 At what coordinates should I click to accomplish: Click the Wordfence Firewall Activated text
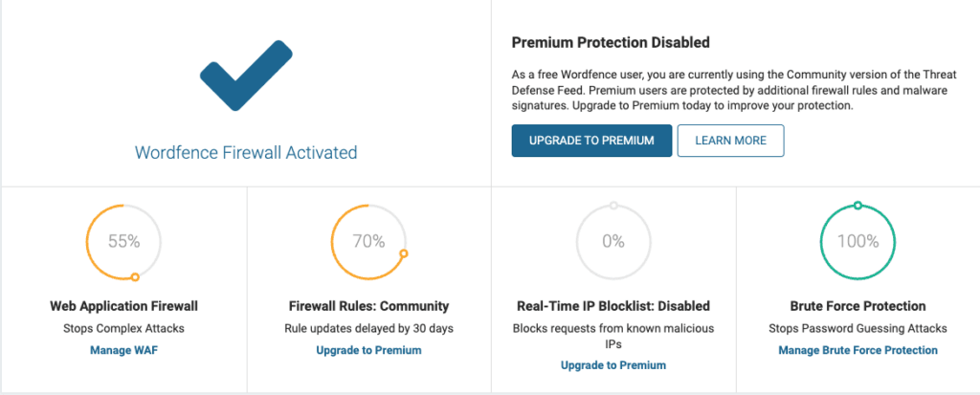(246, 152)
